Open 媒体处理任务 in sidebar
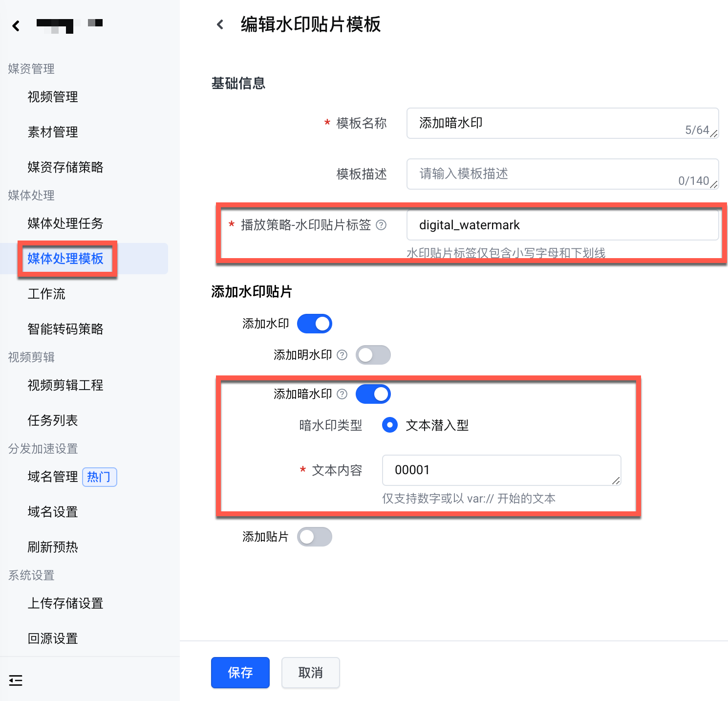Screen dimensions: 728x701 pyautogui.click(x=65, y=223)
